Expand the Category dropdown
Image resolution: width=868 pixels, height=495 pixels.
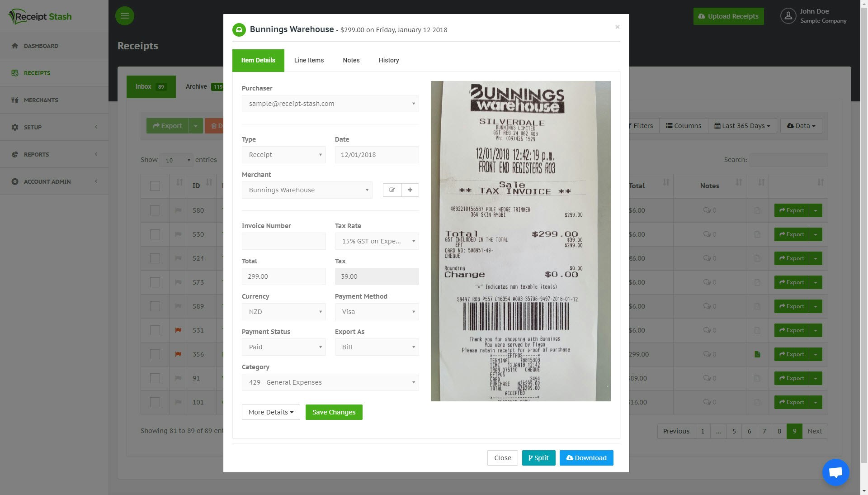(x=330, y=382)
